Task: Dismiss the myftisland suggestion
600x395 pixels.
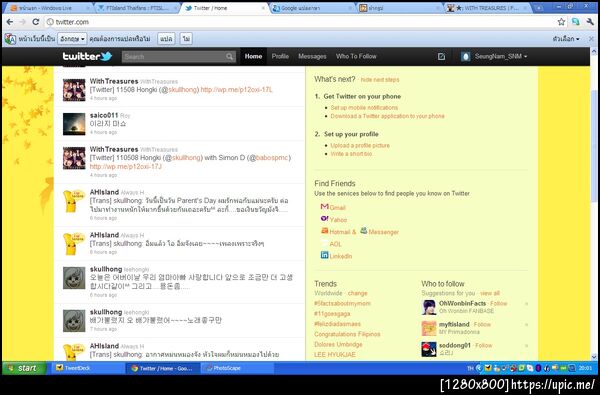Action: [x=527, y=325]
